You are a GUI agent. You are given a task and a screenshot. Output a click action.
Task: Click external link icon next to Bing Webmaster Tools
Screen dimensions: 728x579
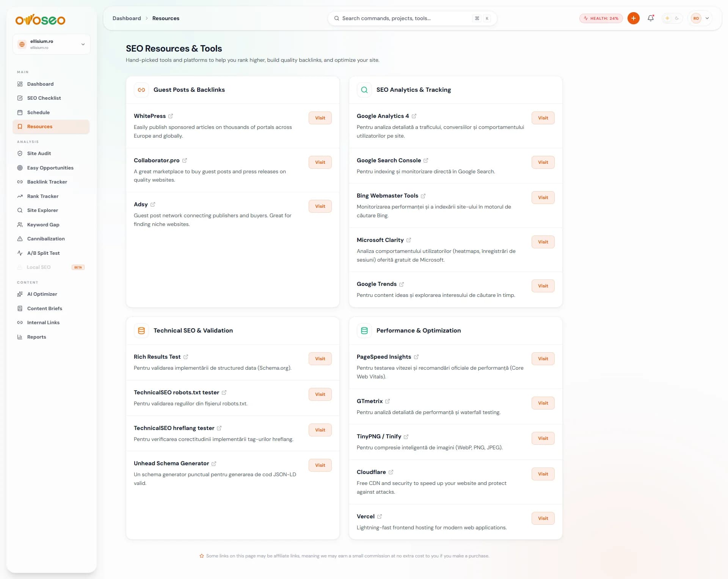(423, 196)
